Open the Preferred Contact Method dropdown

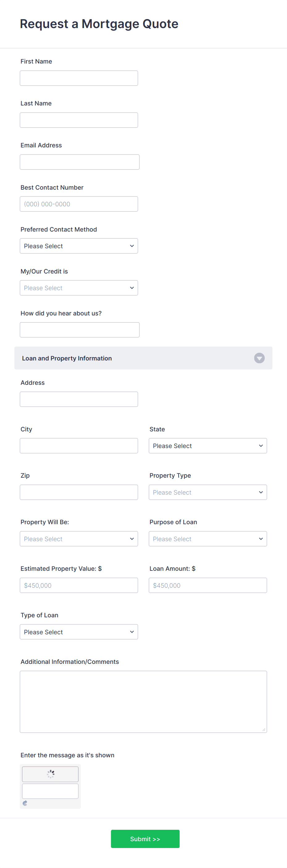pyautogui.click(x=79, y=246)
